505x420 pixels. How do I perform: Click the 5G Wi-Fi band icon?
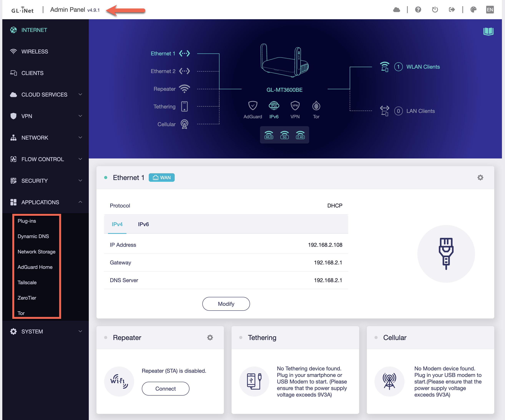pyautogui.click(x=284, y=135)
